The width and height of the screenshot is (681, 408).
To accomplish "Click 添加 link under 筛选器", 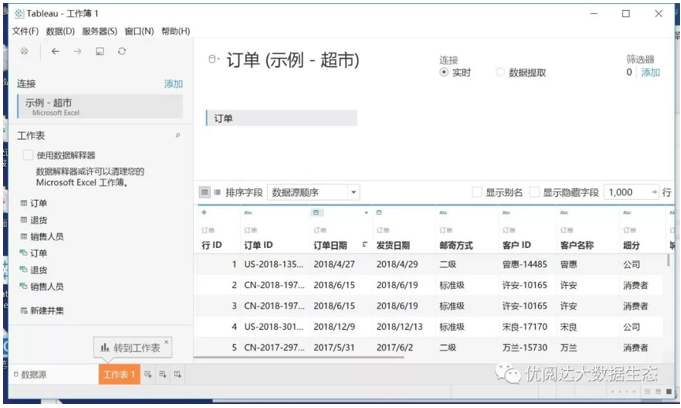I will click(650, 73).
